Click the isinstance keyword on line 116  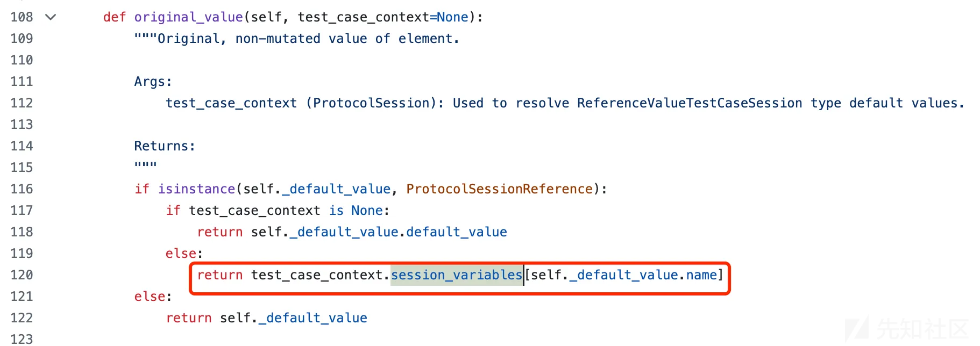[x=196, y=189]
